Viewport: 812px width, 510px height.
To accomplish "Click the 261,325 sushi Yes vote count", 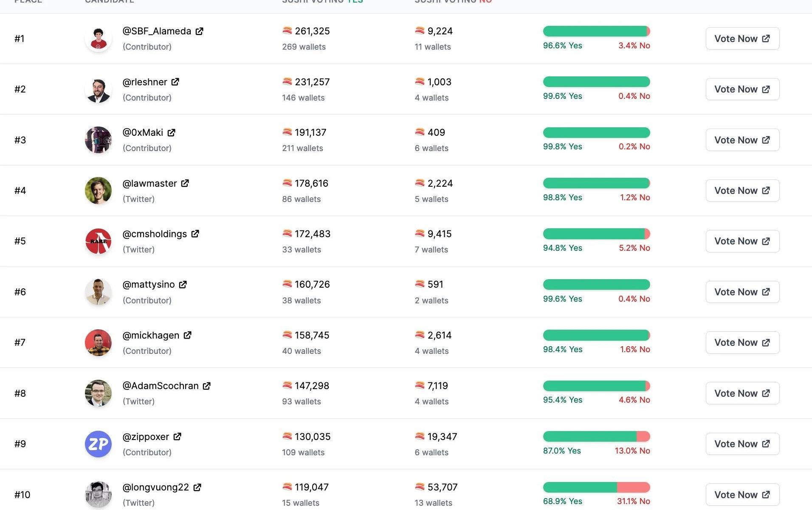I will [x=312, y=31].
